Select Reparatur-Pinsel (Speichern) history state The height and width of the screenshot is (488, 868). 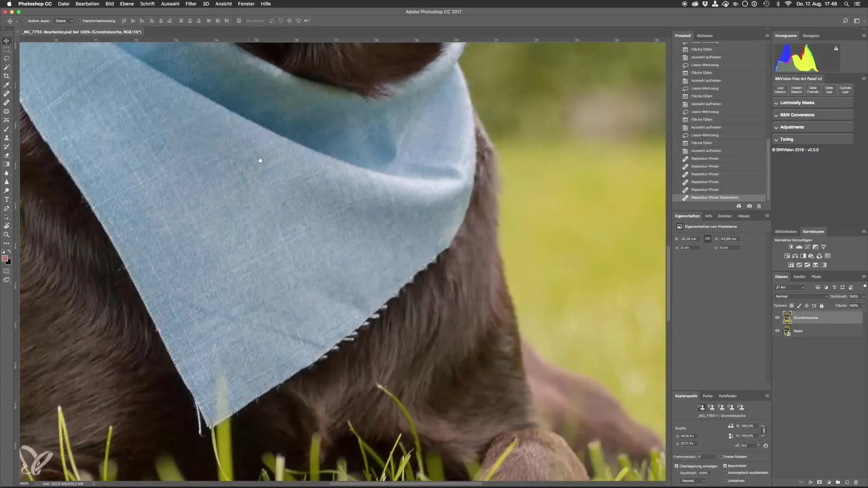719,197
